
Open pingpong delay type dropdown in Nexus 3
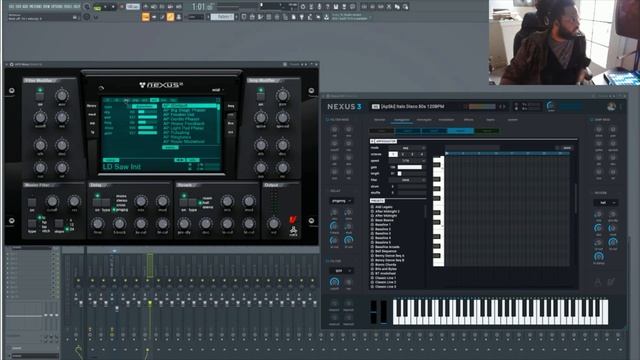click(341, 201)
